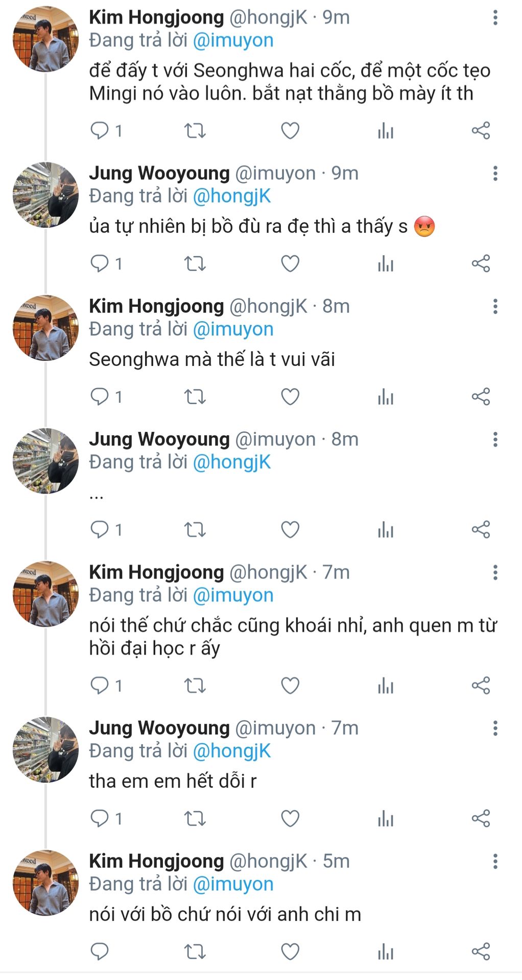
Task: Open Jung Wooyoung's avatar on angry emoji tweet
Action: 45,195
